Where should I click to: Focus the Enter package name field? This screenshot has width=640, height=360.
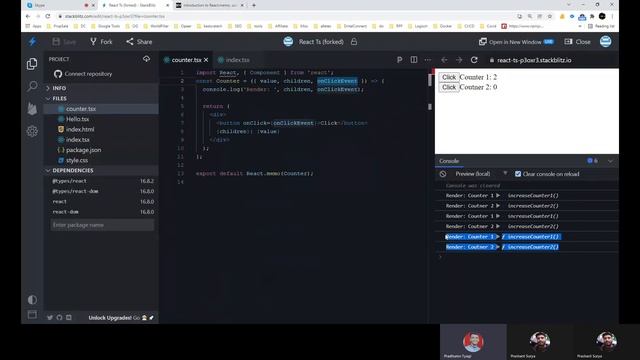tap(102, 225)
